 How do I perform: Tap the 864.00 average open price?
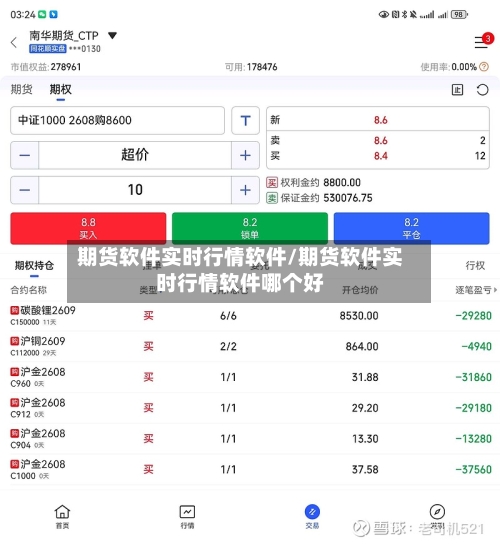[362, 346]
